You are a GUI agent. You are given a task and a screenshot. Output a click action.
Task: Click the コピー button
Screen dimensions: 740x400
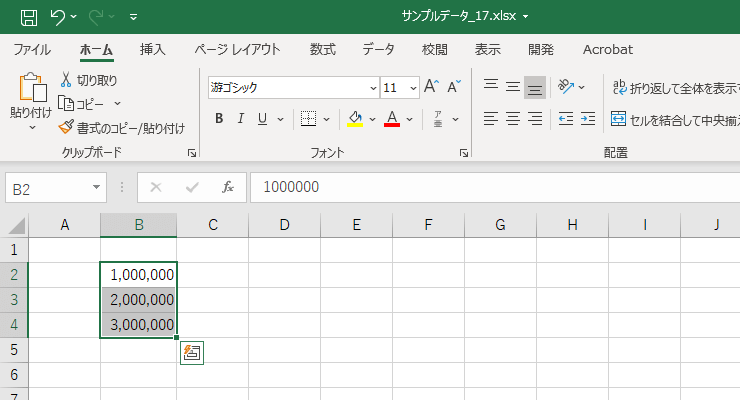pos(81,103)
